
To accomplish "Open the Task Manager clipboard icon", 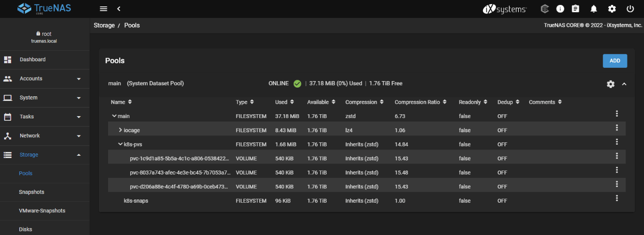I will [x=575, y=9].
